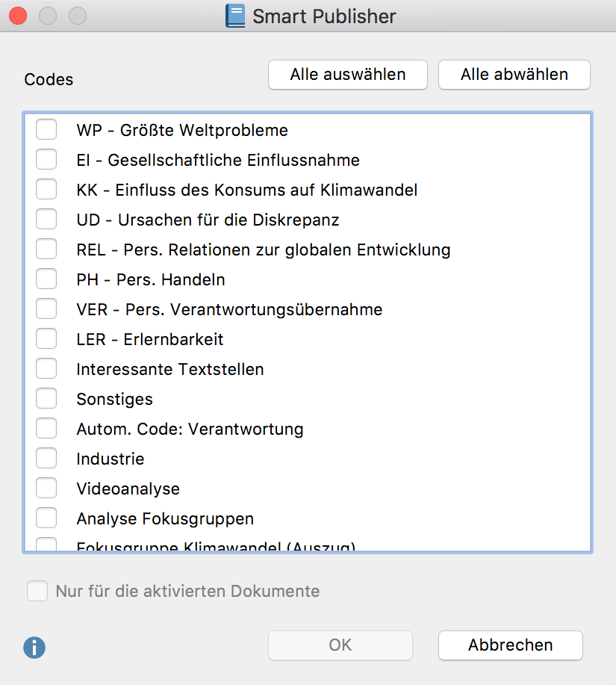
Task: Click the Alle auswählen button
Action: coord(348,75)
